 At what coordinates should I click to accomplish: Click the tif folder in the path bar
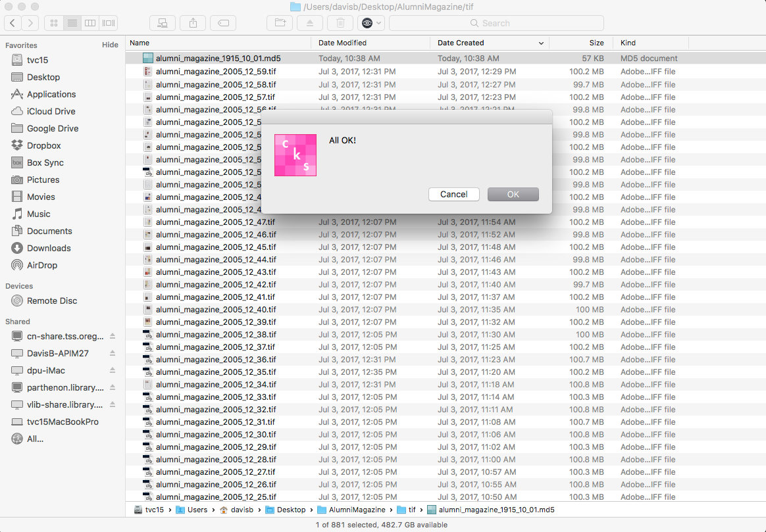click(407, 510)
